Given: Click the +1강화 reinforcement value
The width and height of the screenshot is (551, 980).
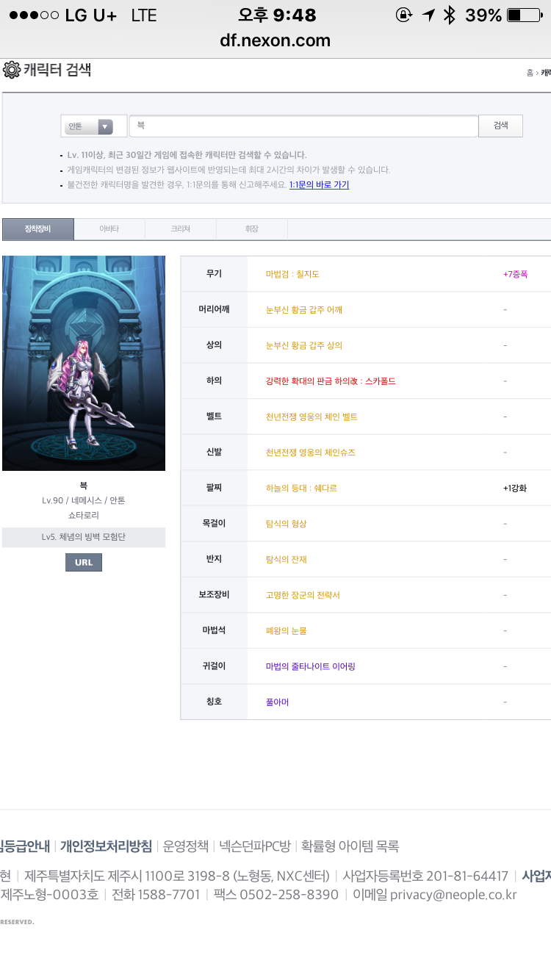Looking at the screenshot, I should point(515,488).
